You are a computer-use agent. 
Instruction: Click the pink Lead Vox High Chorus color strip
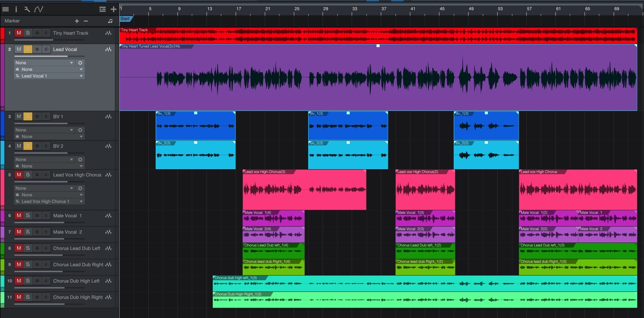2,189
